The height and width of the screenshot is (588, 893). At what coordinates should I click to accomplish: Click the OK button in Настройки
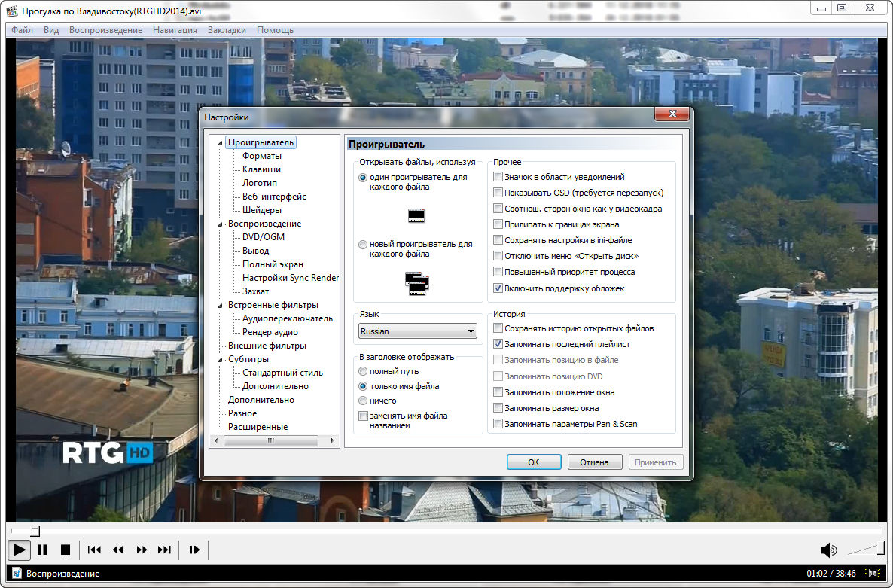(533, 462)
